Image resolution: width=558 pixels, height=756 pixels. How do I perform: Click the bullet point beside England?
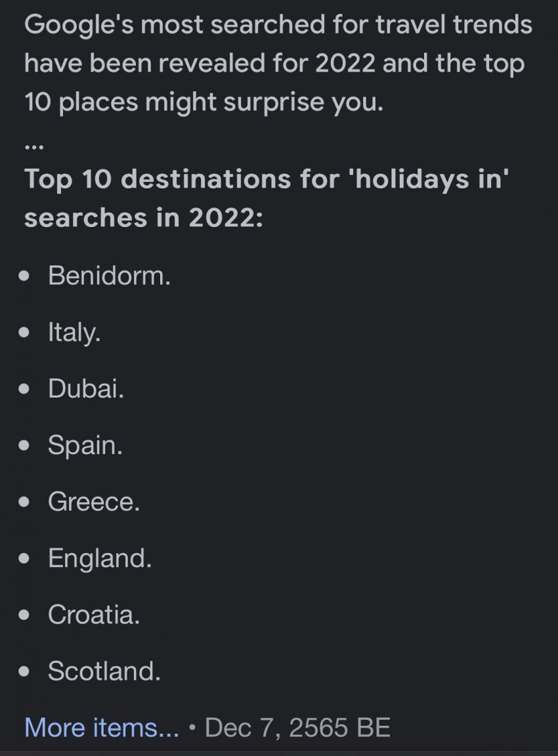point(24,558)
